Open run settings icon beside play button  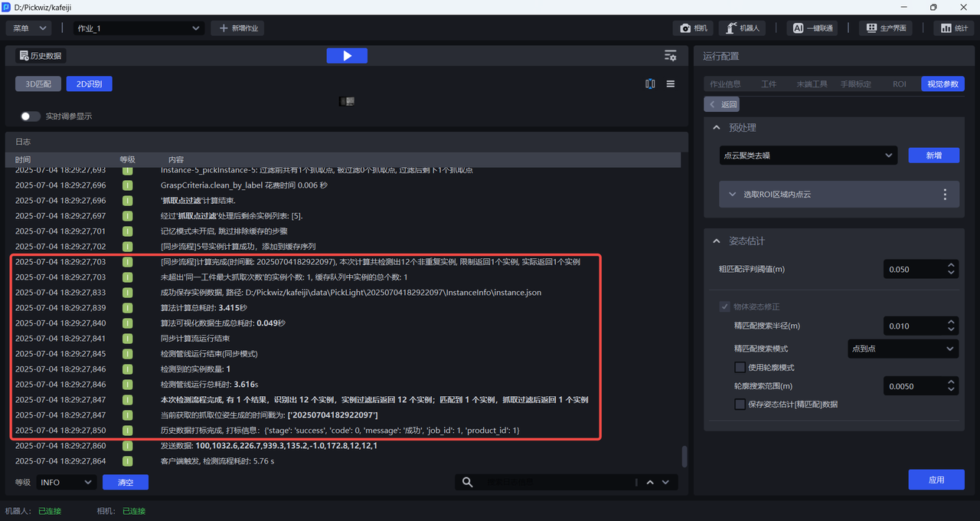[670, 56]
